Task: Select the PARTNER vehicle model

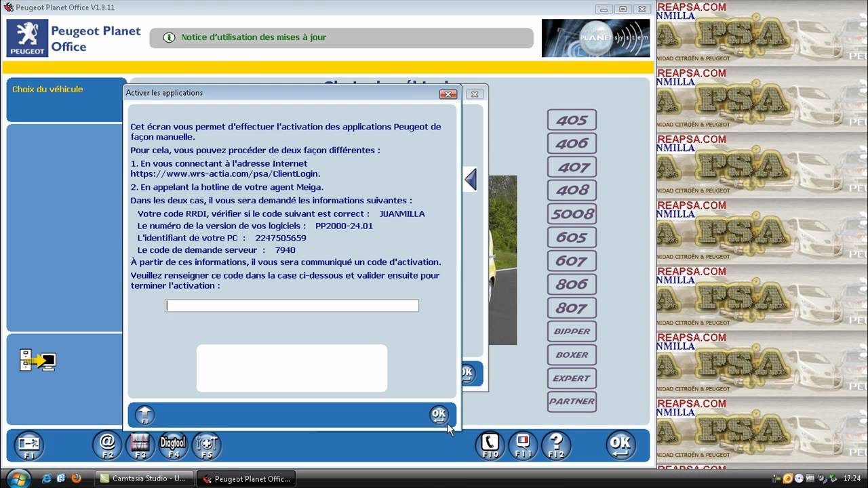Action: pyautogui.click(x=572, y=401)
